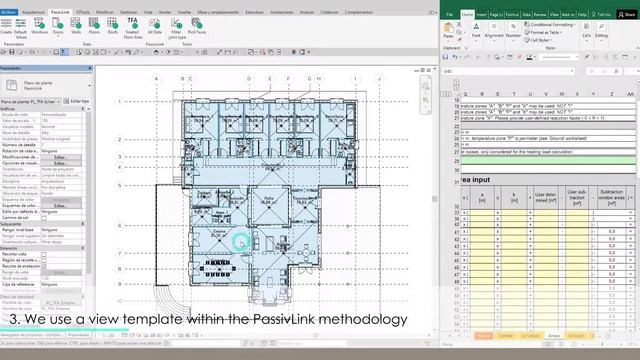The image size is (640, 360).
Task: Click the Excel Cut scissors icon
Action: [459, 24]
